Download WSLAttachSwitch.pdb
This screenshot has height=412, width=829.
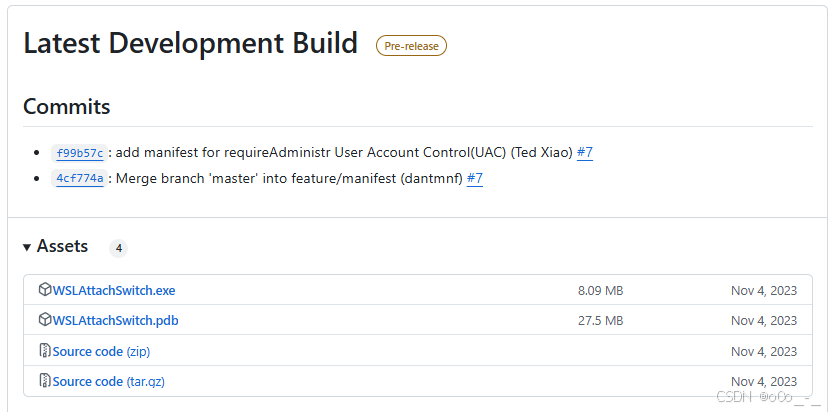[x=115, y=321]
